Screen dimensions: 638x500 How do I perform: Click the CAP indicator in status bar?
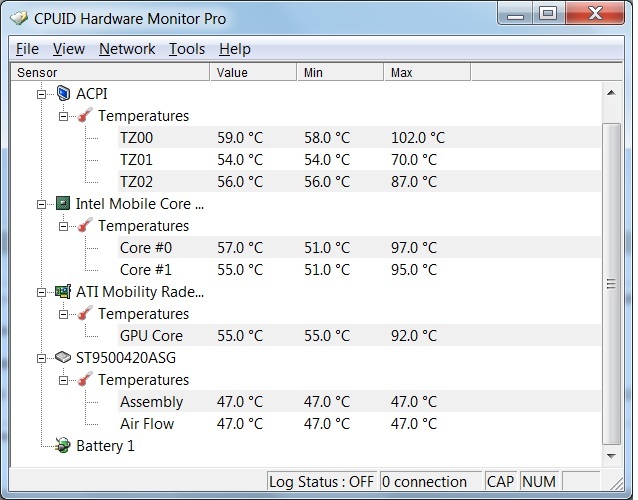[500, 482]
